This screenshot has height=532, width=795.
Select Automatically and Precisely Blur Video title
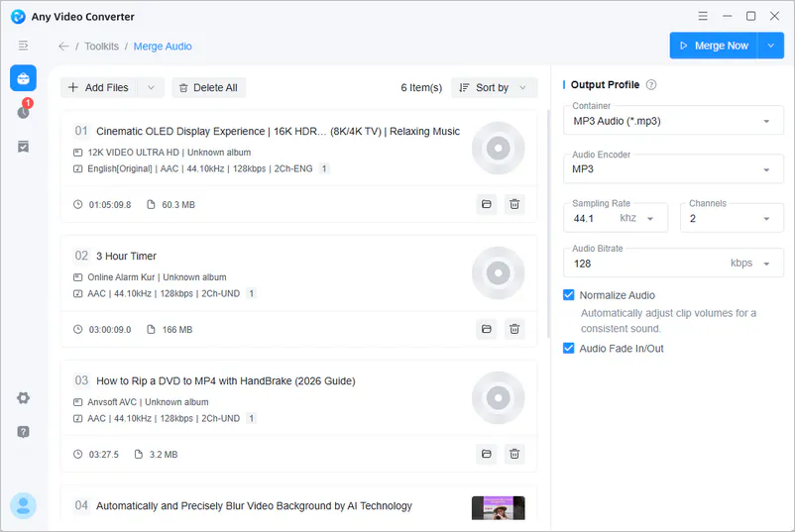click(254, 505)
